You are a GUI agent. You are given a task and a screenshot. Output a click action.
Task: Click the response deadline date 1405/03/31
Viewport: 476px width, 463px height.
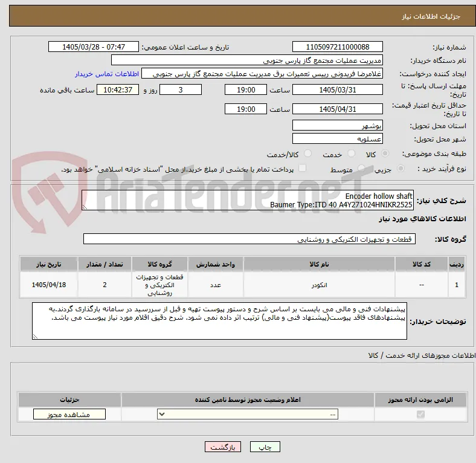337,90
